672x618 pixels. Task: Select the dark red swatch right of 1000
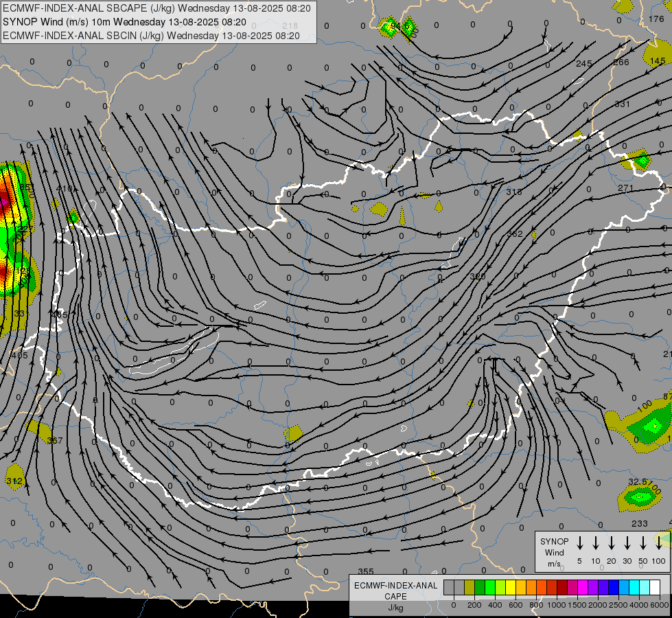(562, 588)
